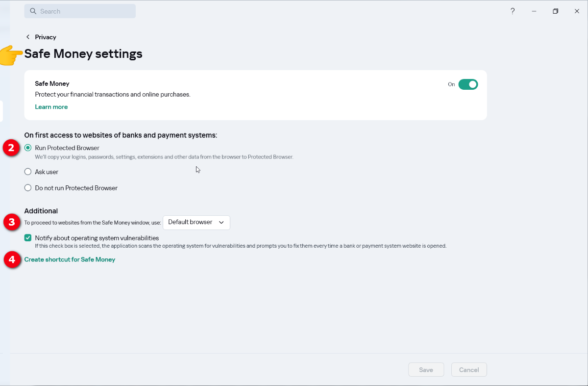The width and height of the screenshot is (588, 386).
Task: Click Create shortcut for Safe Money
Action: [x=70, y=259]
